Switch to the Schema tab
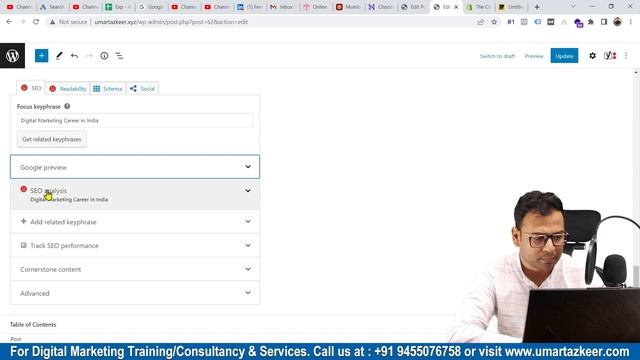Viewport: 640px width, 360px height. click(108, 89)
